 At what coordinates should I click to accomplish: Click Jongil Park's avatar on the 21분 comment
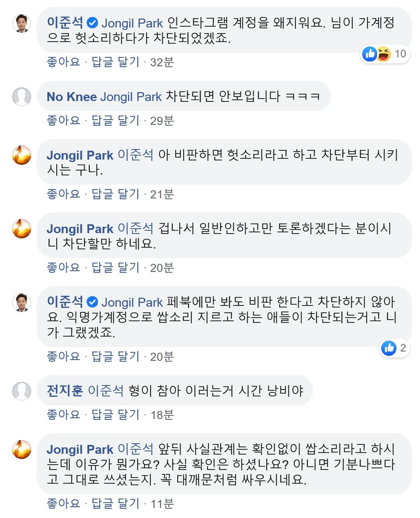pyautogui.click(x=21, y=155)
